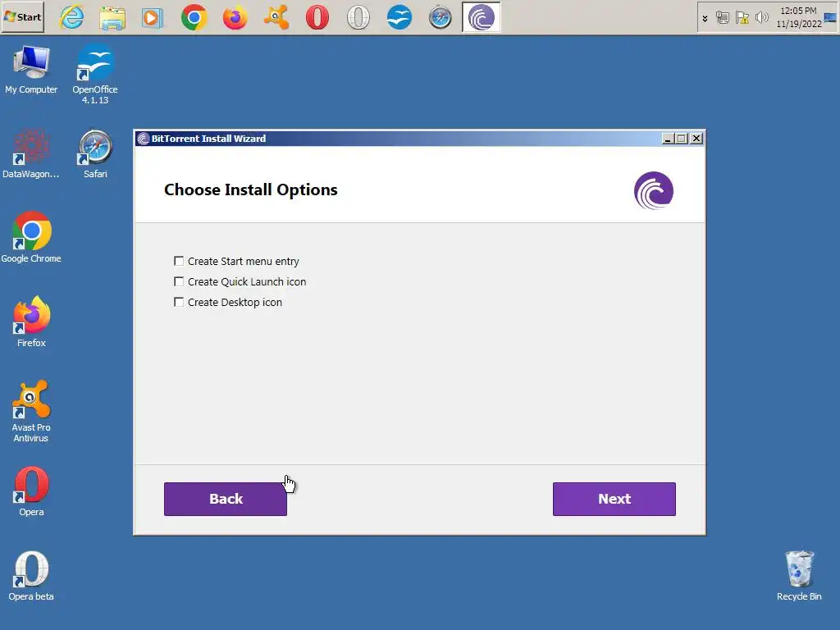Click the BitTorrent title bar icon

coord(143,139)
